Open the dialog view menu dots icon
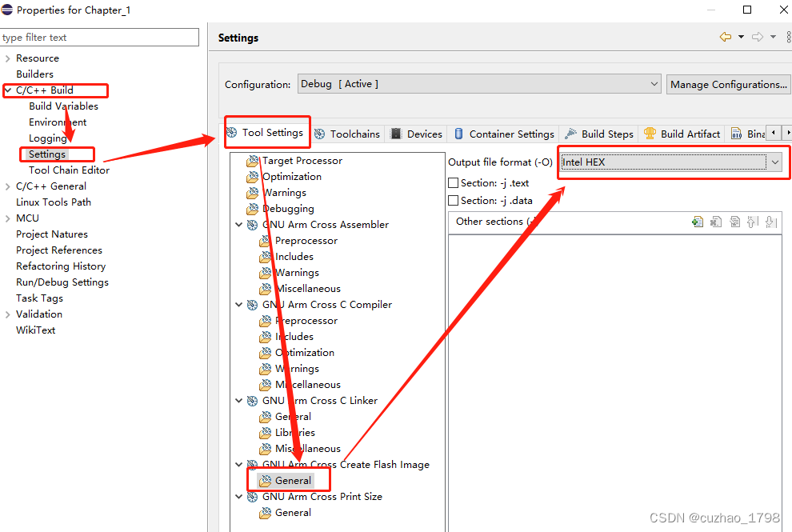 pos(788,37)
